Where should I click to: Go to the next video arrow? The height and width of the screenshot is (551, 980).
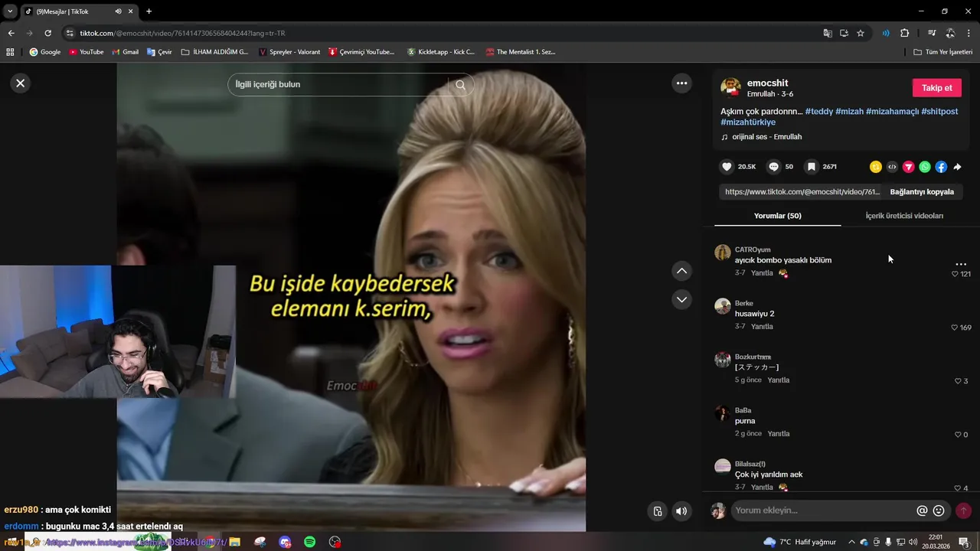pyautogui.click(x=681, y=299)
